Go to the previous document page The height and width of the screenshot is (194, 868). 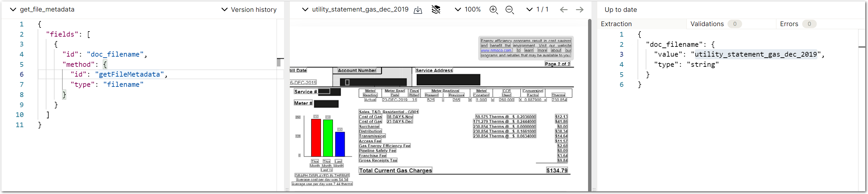click(x=564, y=9)
